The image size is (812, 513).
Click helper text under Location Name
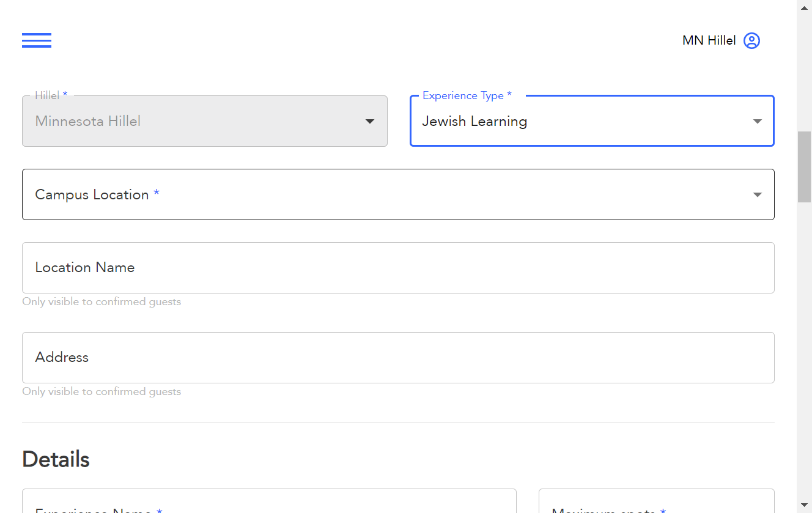pos(102,301)
